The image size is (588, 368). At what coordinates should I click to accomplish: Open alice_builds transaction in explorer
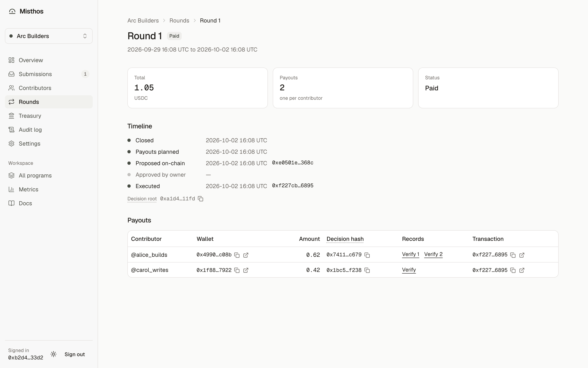click(522, 255)
